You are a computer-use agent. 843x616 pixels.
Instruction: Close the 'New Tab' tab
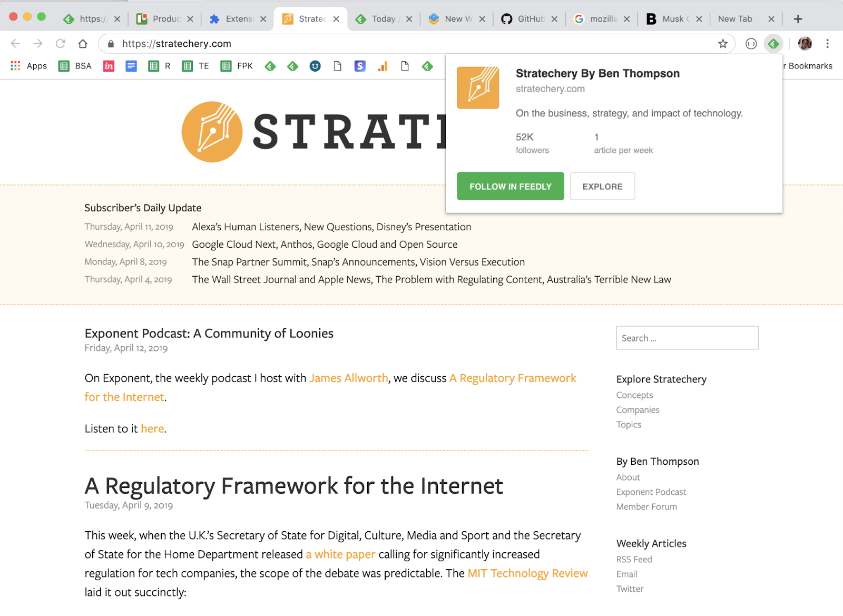pyautogui.click(x=771, y=19)
